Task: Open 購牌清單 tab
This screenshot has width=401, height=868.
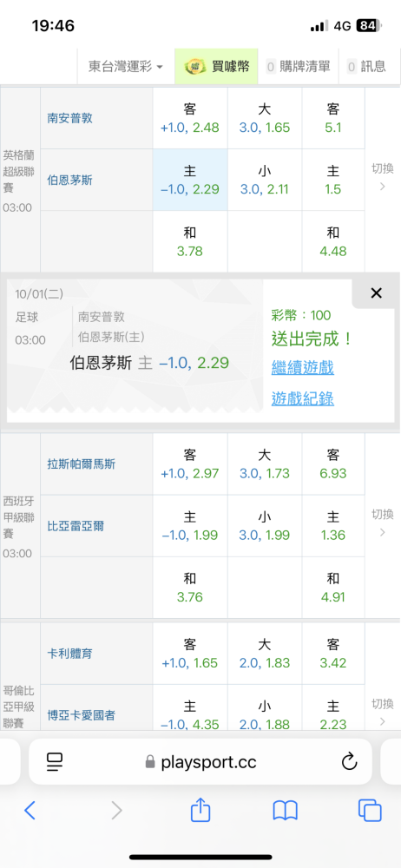Action: click(298, 67)
